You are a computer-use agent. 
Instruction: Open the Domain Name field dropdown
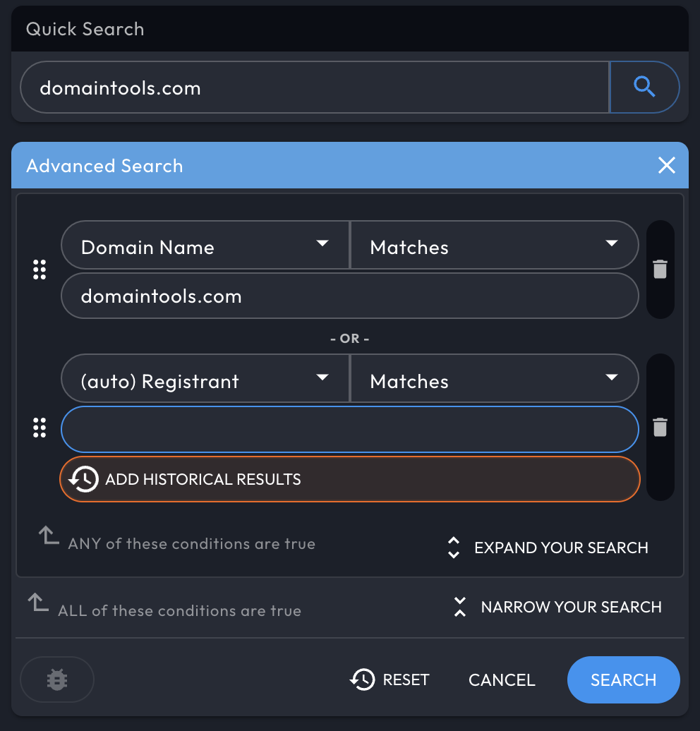[x=205, y=246]
